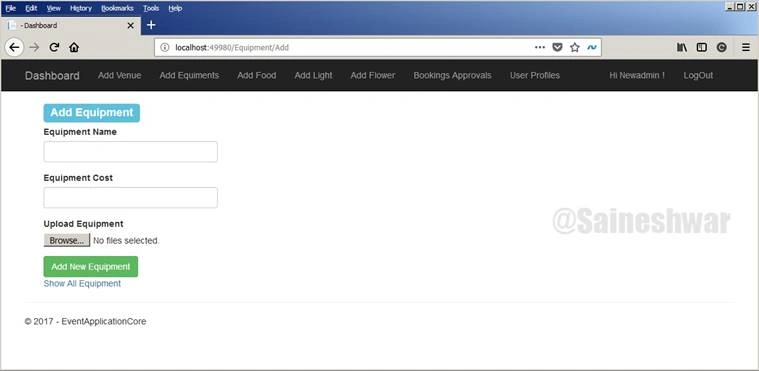Image resolution: width=759 pixels, height=371 pixels.
Task: Open the Library icon in toolbar
Action: [x=682, y=47]
